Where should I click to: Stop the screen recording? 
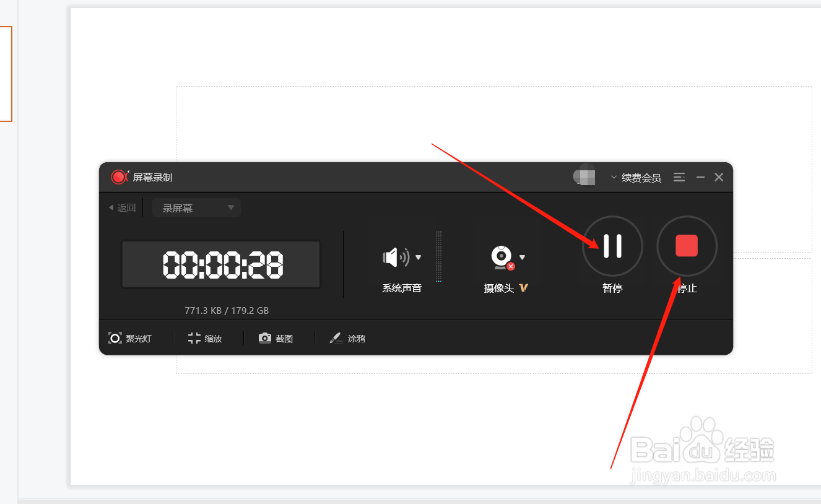click(x=687, y=246)
